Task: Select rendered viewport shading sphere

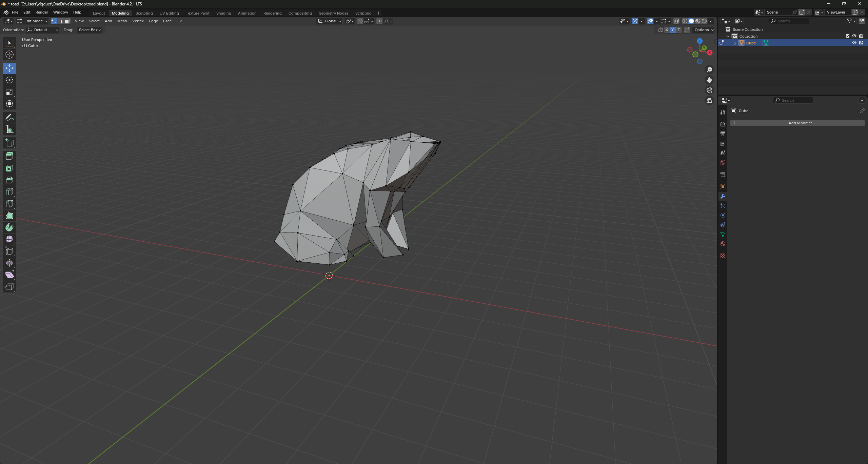Action: (x=704, y=21)
